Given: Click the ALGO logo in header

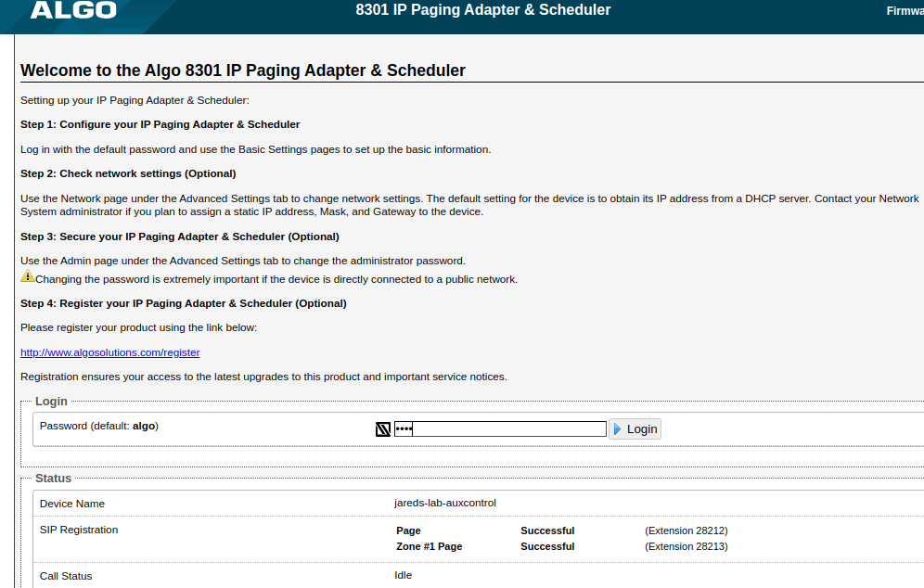Looking at the screenshot, I should coord(73,11).
